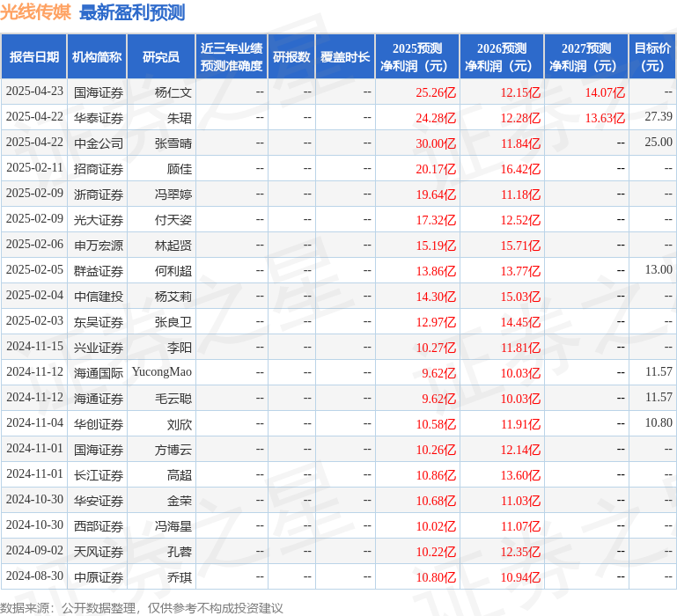Viewport: 677px width, 616px height.
Task: Click institution 招商证券
Action: 99,168
